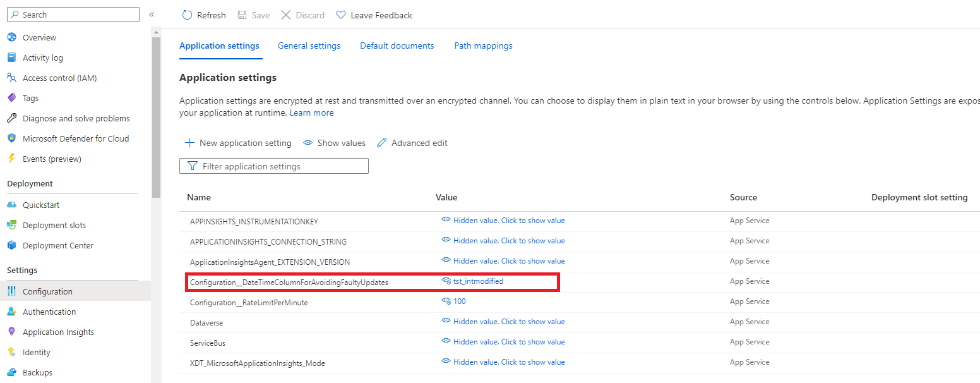The image size is (980, 383).
Task: Open the Path mappings tab
Action: [x=484, y=46]
